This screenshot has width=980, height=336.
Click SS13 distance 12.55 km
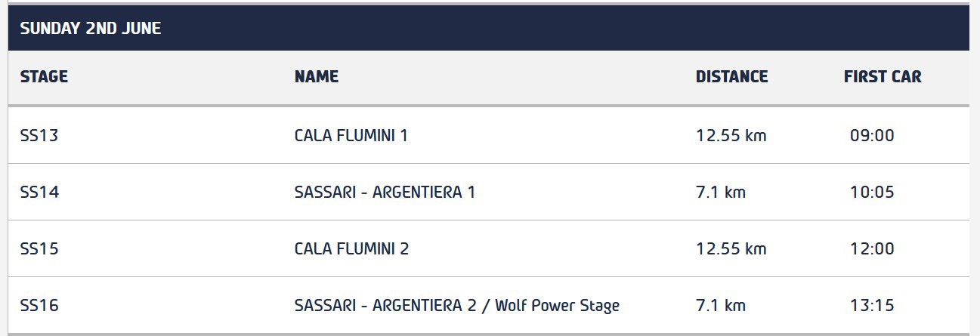click(731, 136)
